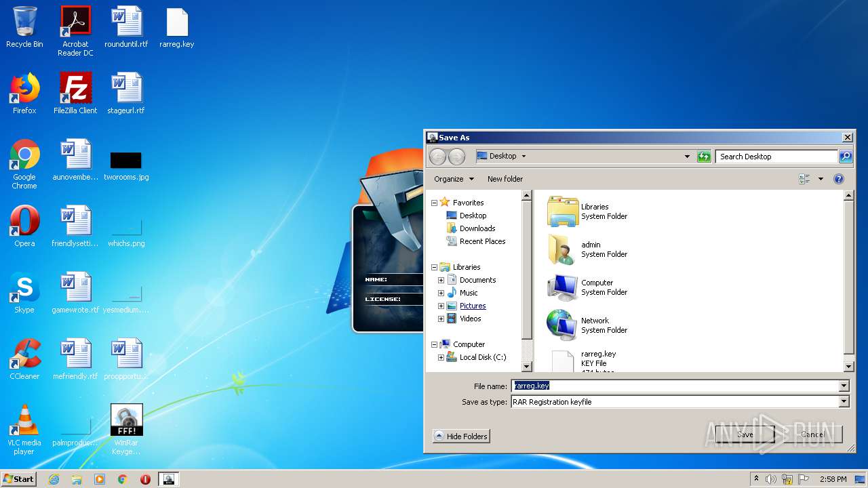The image size is (868, 488).
Task: Collapse the Favorites tree node
Action: pos(434,203)
